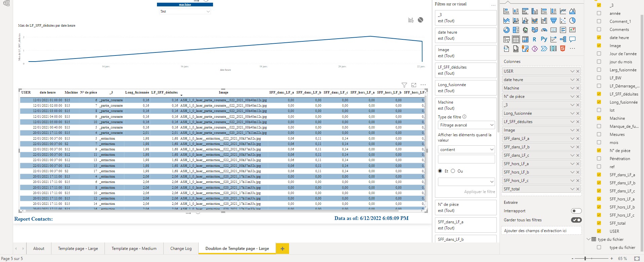The height and width of the screenshot is (262, 644).
Task: Open the Template page - Large tab
Action: pyautogui.click(x=78, y=249)
